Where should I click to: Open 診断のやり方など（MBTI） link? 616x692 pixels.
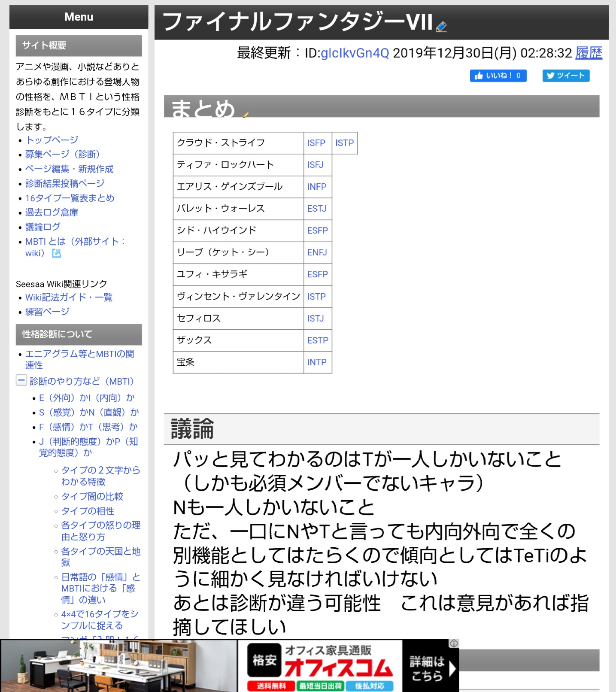[x=84, y=381]
